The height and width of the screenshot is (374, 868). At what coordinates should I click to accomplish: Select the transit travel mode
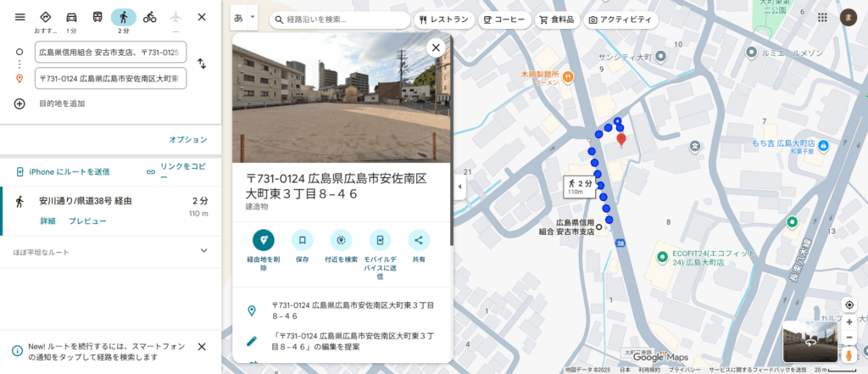98,17
